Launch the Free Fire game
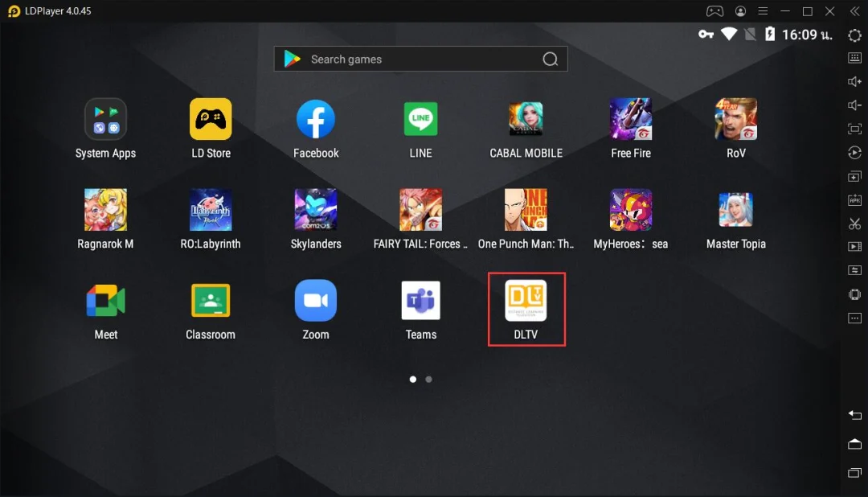The width and height of the screenshot is (868, 497). pos(631,119)
